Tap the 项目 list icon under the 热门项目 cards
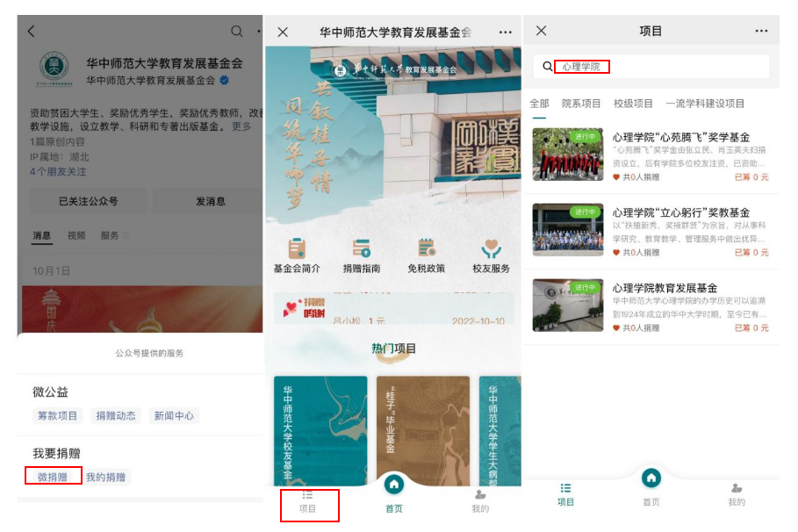This screenshot has width=798, height=532. pos(308,501)
